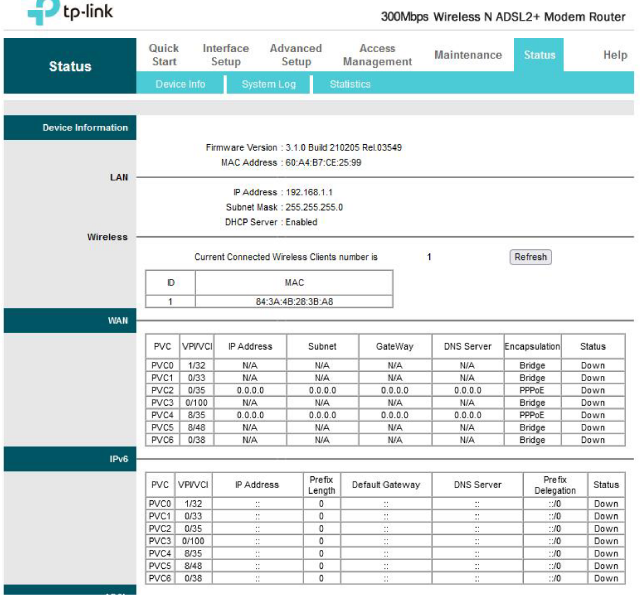View the Statistics sub-menu
The height and width of the screenshot is (602, 640).
tap(350, 85)
